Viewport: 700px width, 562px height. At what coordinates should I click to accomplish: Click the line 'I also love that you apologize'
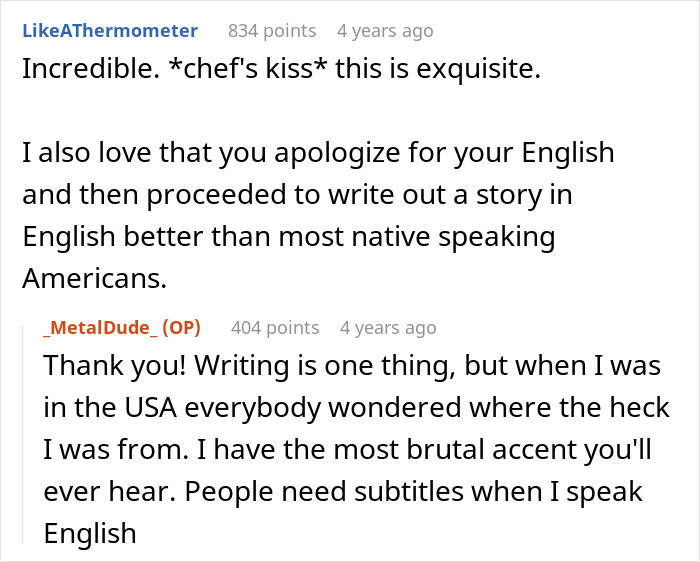coord(318,154)
